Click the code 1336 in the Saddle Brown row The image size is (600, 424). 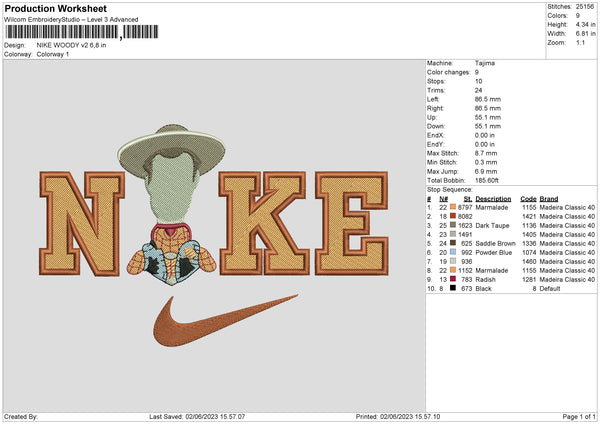[x=529, y=243]
